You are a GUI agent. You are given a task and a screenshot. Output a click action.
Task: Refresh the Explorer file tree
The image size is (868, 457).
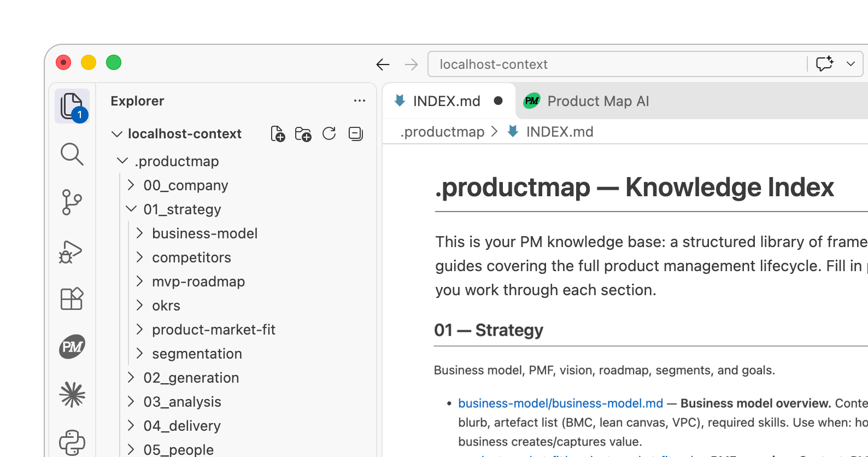click(329, 134)
